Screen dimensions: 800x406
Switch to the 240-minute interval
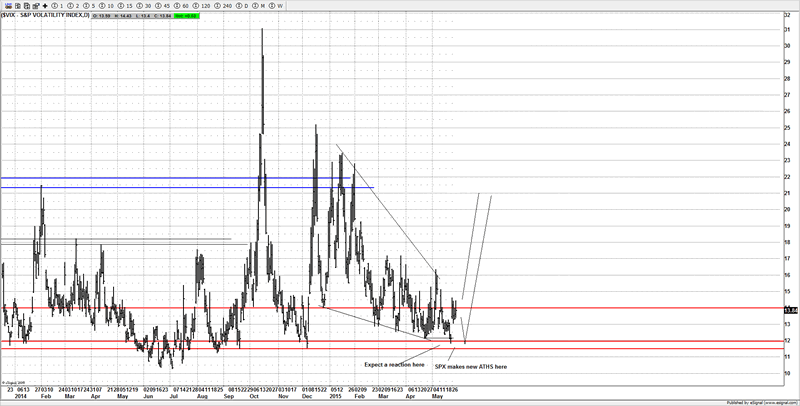click(x=225, y=6)
